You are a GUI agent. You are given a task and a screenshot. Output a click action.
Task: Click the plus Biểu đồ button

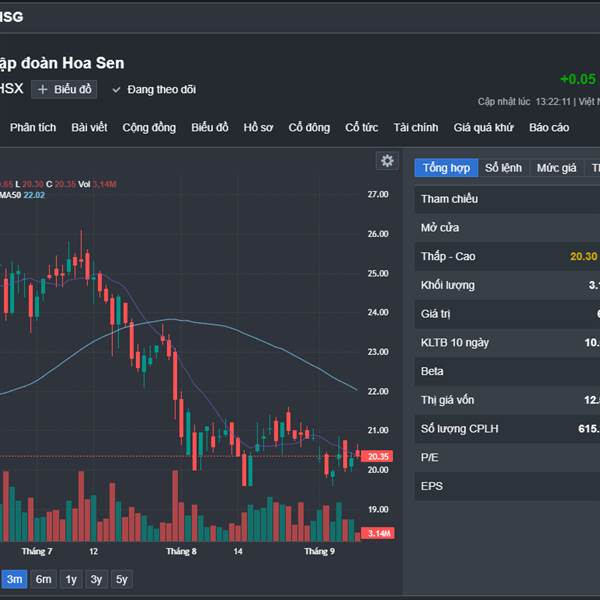pyautogui.click(x=64, y=90)
